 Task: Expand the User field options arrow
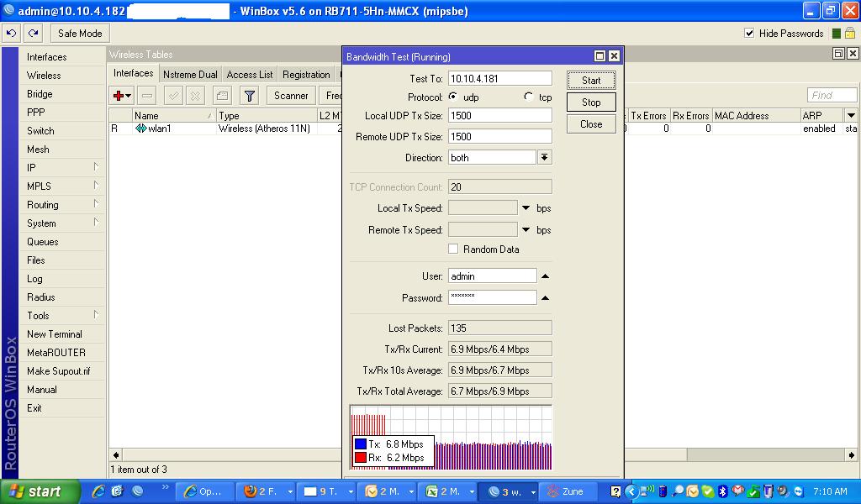pyautogui.click(x=543, y=275)
